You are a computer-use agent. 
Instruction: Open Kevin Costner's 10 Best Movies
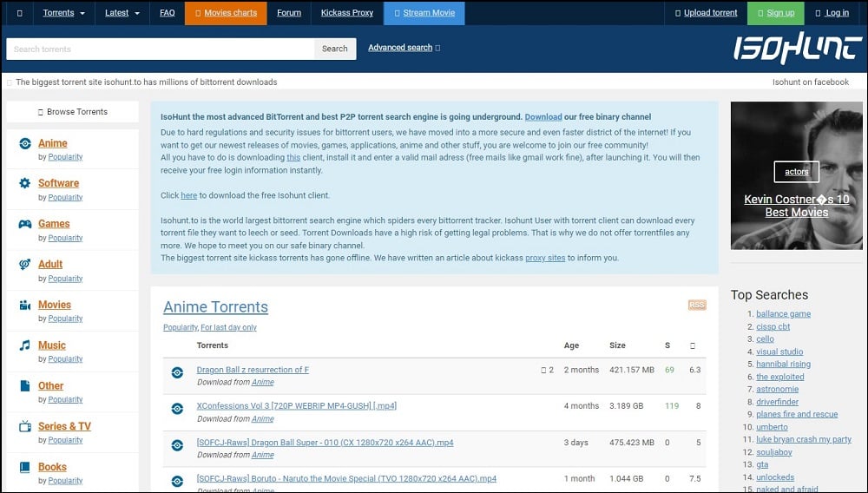coord(797,206)
